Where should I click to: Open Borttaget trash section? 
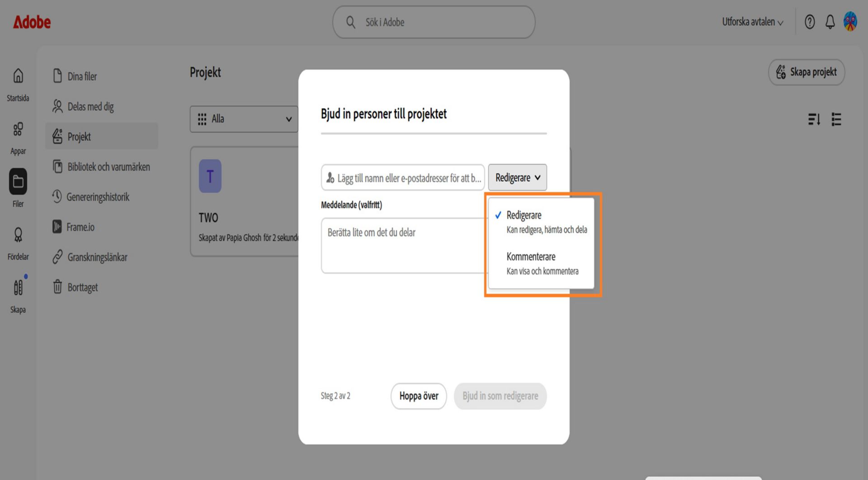(102, 287)
